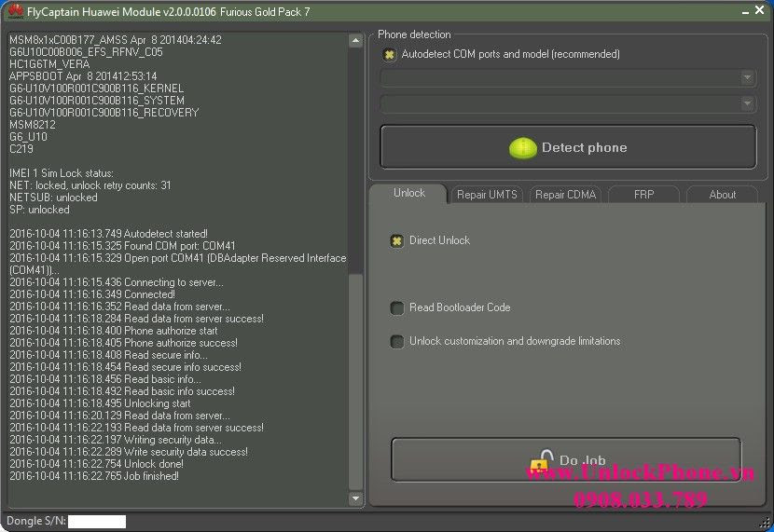This screenshot has width=774, height=532.
Task: Click 'G6-U10V100R001C900B116_RECOVERY' log line
Action: coord(104,113)
